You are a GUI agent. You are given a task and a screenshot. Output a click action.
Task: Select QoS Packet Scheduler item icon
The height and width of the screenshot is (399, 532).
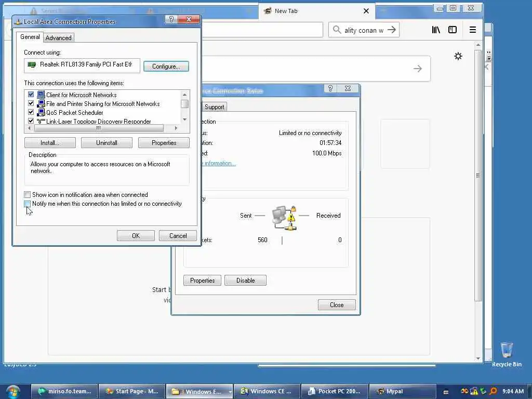pyautogui.click(x=41, y=112)
